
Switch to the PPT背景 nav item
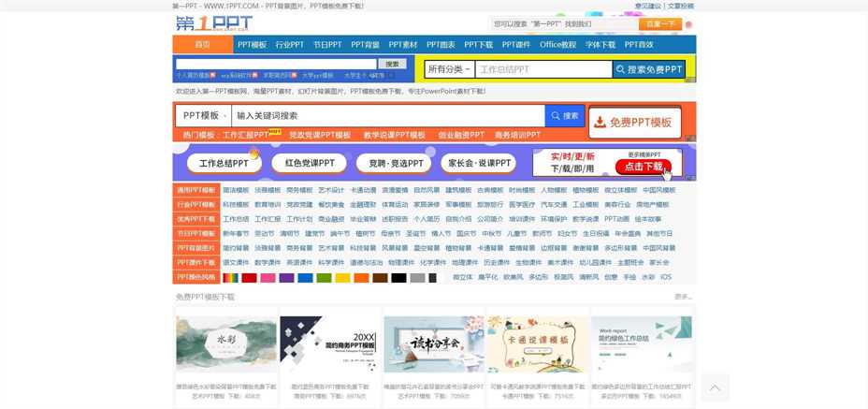coord(365,45)
